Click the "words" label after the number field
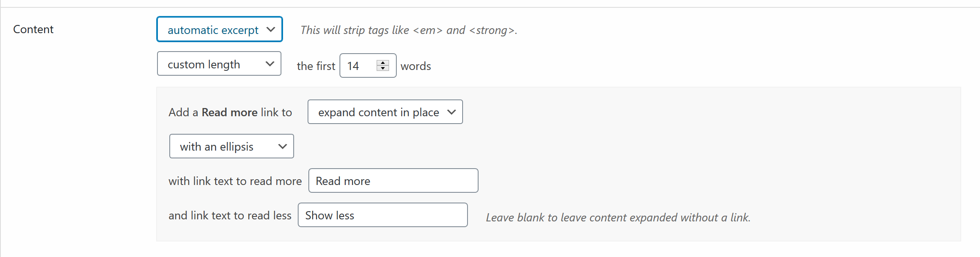The image size is (980, 257). point(416,66)
